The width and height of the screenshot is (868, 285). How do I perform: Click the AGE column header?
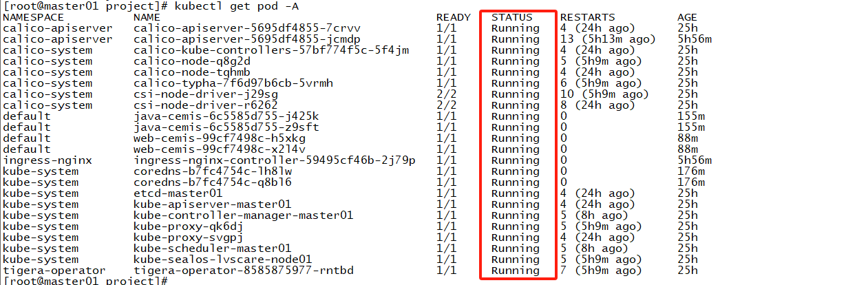click(x=688, y=17)
